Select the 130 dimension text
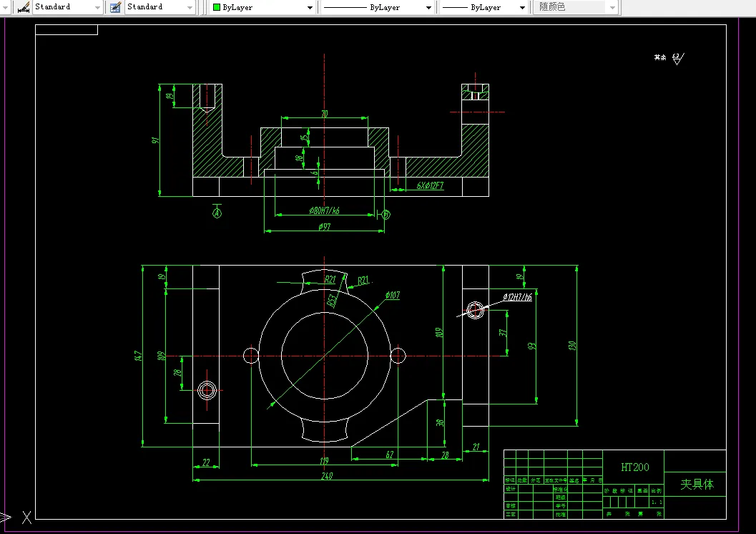The width and height of the screenshot is (756, 534). 571,346
